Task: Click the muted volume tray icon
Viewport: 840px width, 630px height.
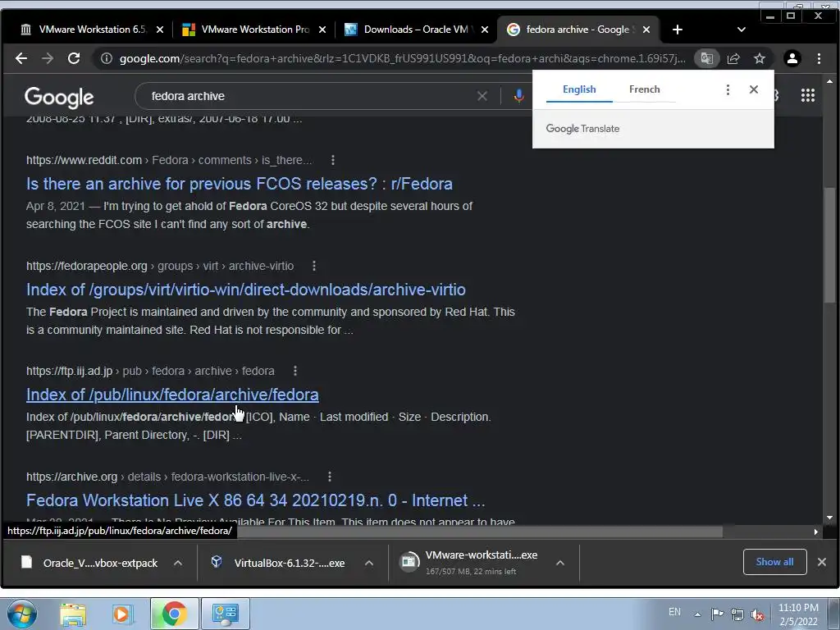Action: click(x=757, y=614)
